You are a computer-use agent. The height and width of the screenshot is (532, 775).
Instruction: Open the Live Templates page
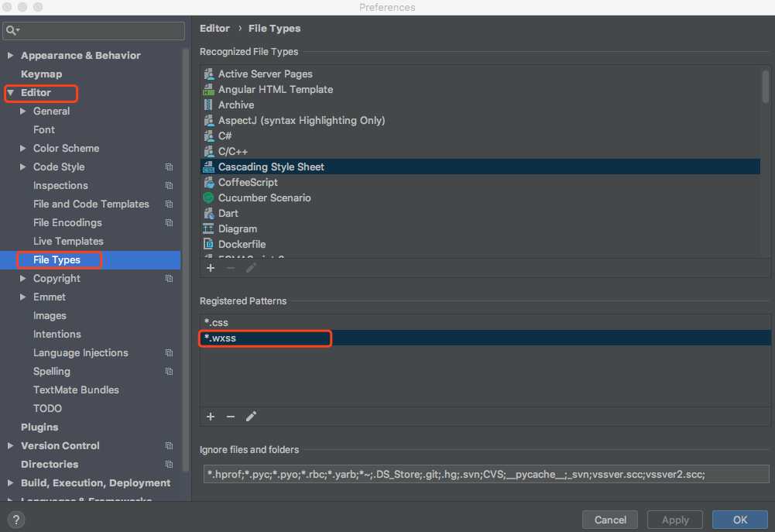click(x=68, y=242)
